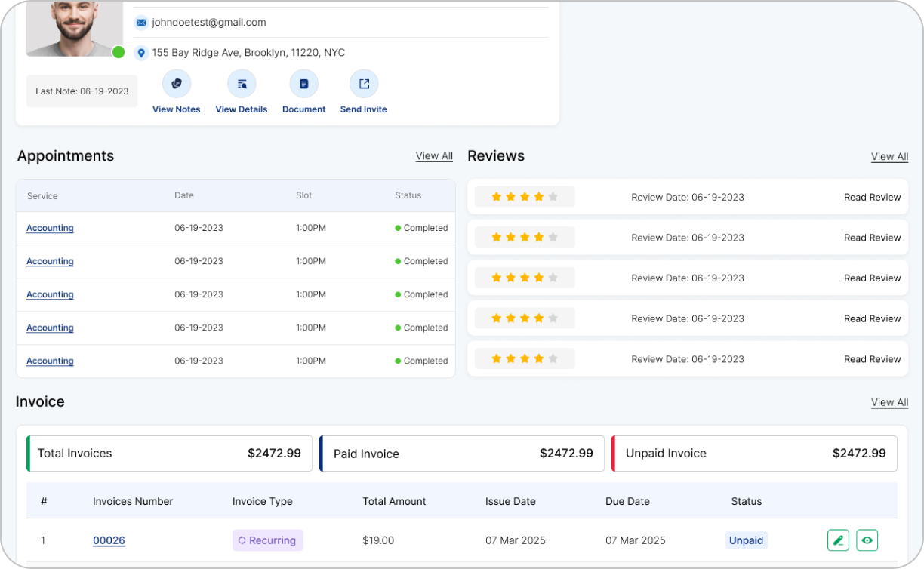Click the email envelope icon
This screenshot has width=924, height=569.
141,23
